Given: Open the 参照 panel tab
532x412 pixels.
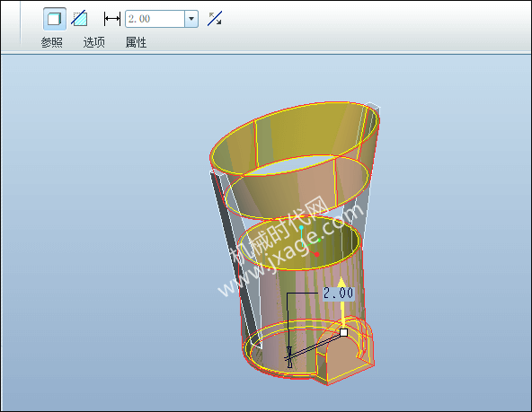Looking at the screenshot, I should (x=52, y=43).
